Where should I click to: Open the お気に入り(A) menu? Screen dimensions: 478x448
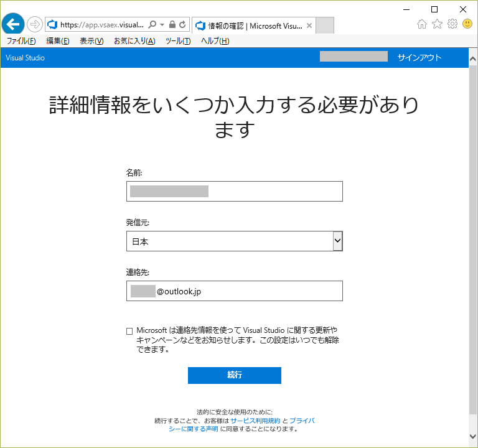click(134, 41)
